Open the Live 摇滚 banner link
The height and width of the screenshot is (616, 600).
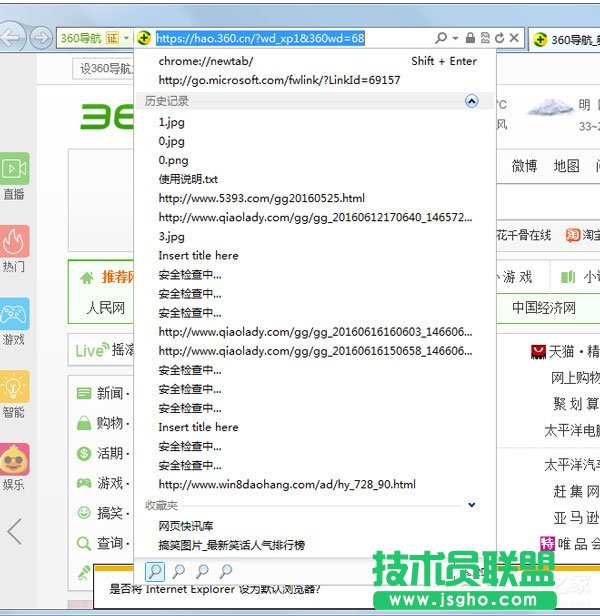104,350
